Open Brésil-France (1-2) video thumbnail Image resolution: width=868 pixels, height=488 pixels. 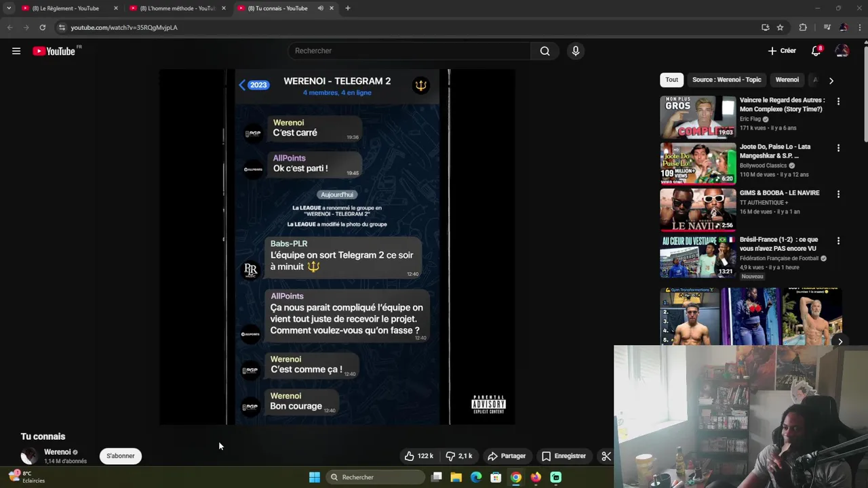point(698,256)
